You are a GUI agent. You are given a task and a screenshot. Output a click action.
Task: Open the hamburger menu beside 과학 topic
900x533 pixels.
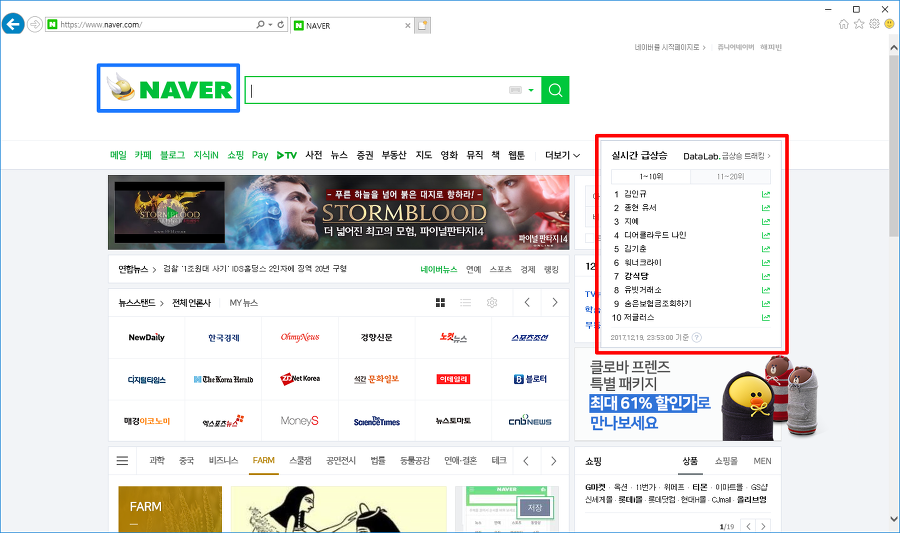click(x=122, y=461)
